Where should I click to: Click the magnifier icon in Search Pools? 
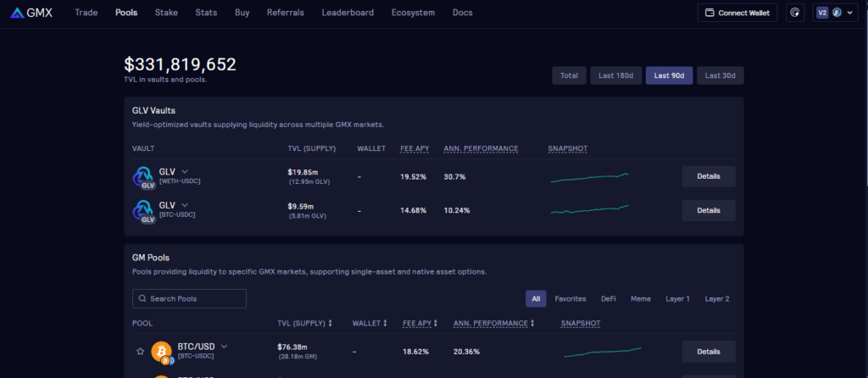tap(143, 299)
